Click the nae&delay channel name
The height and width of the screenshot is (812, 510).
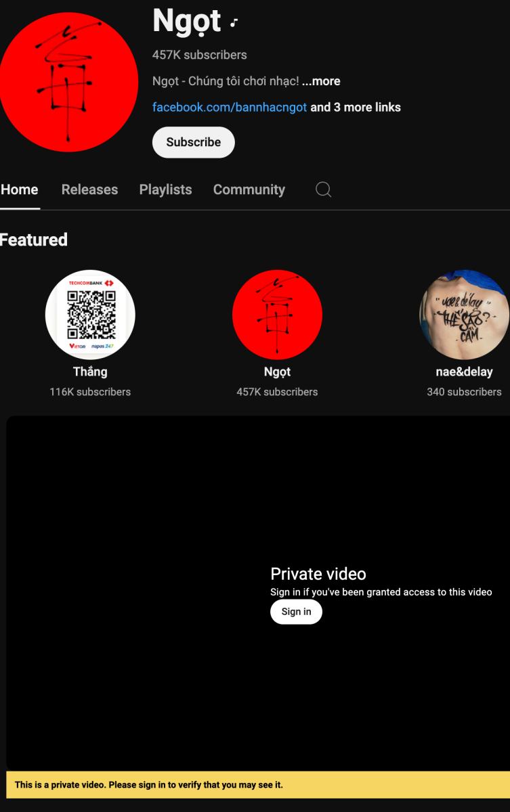464,371
